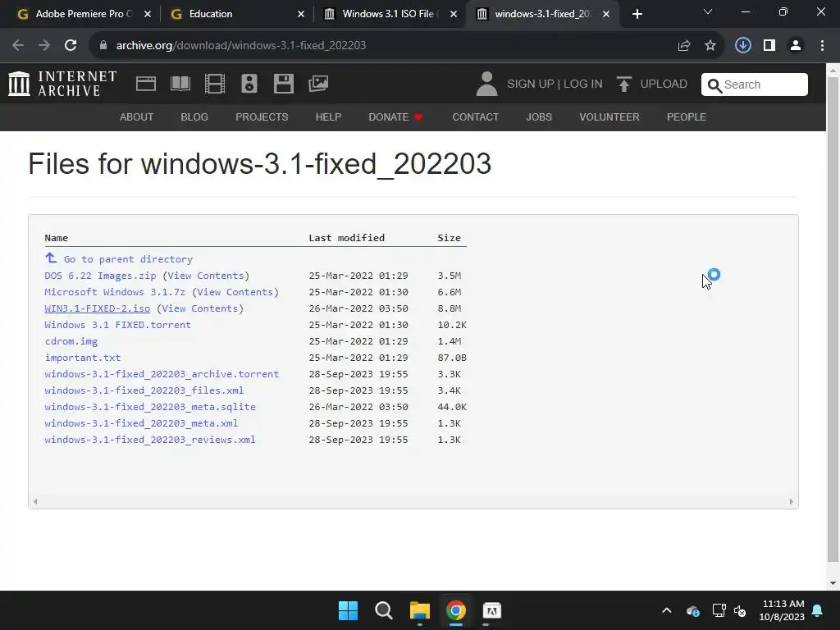Open the Video film strip icon
This screenshot has height=630, width=840.
click(215, 84)
